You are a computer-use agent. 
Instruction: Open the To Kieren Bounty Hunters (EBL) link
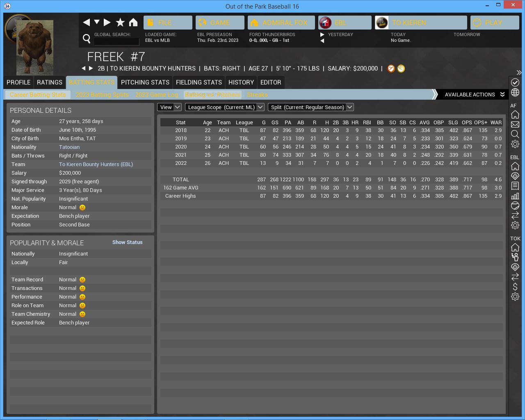pos(96,164)
